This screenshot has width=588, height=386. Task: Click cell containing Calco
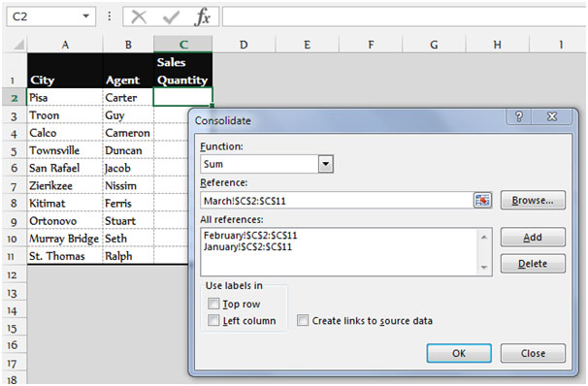coord(65,133)
